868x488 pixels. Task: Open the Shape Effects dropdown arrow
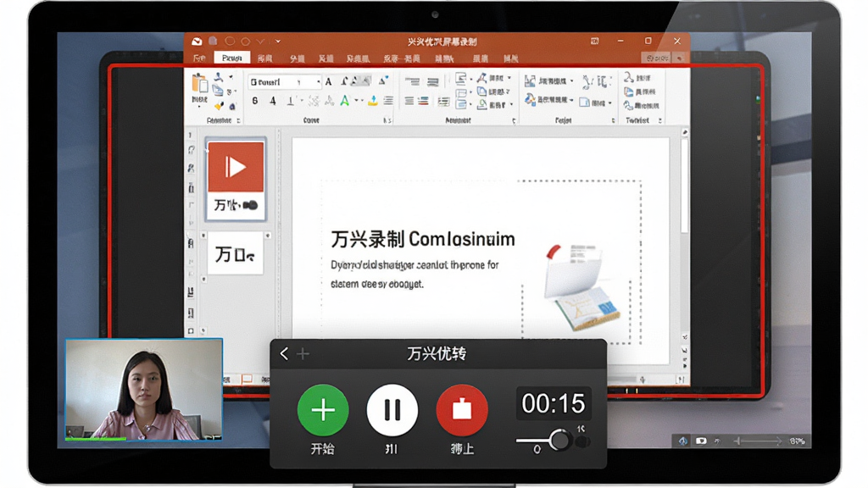tap(511, 104)
